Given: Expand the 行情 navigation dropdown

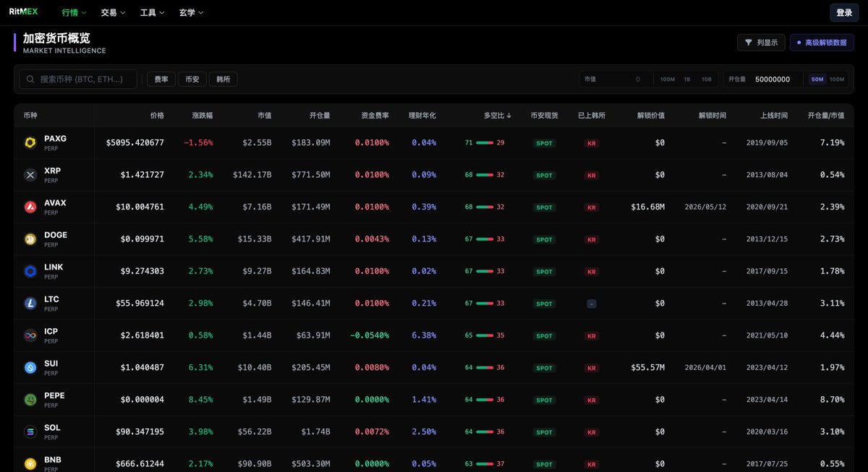Looking at the screenshot, I should 74,13.
